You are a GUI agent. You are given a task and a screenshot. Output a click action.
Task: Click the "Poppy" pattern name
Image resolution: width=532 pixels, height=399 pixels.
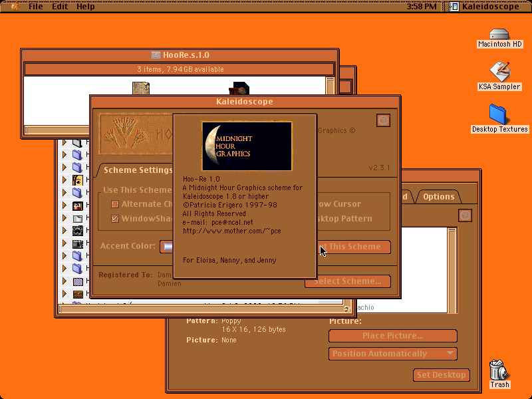tap(231, 321)
